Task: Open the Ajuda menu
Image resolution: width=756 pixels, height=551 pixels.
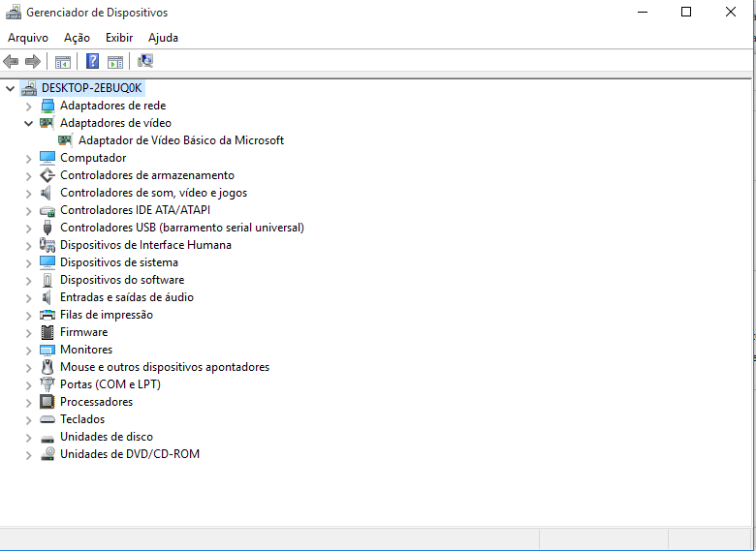Action: tap(163, 38)
